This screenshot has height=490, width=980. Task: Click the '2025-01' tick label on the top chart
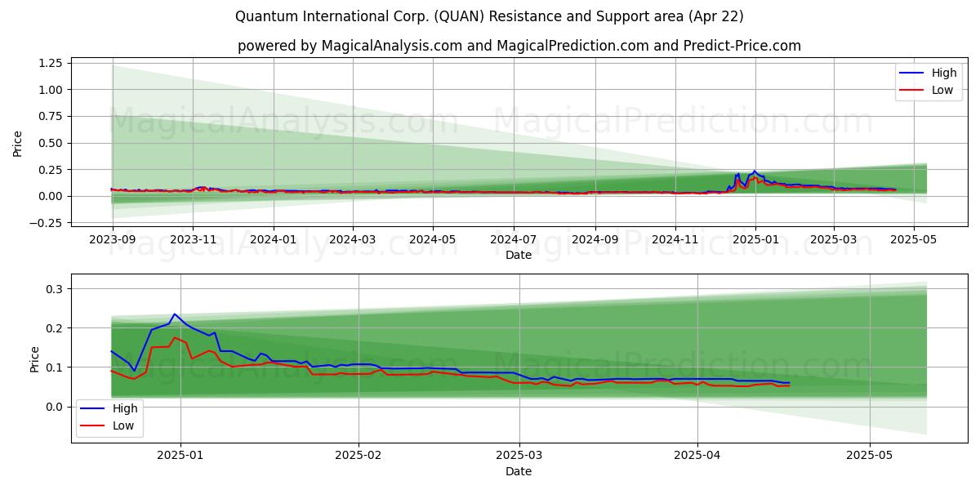click(755, 238)
